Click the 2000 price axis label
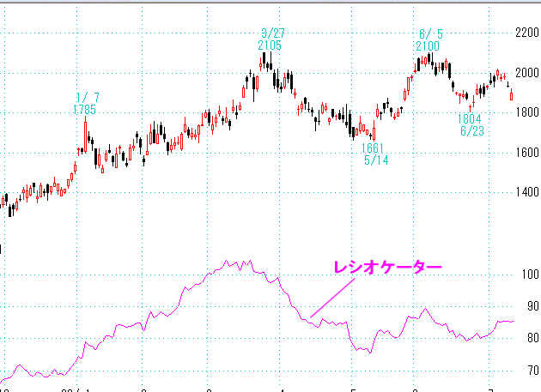Viewport: 541px width, 392px height. pyautogui.click(x=526, y=73)
